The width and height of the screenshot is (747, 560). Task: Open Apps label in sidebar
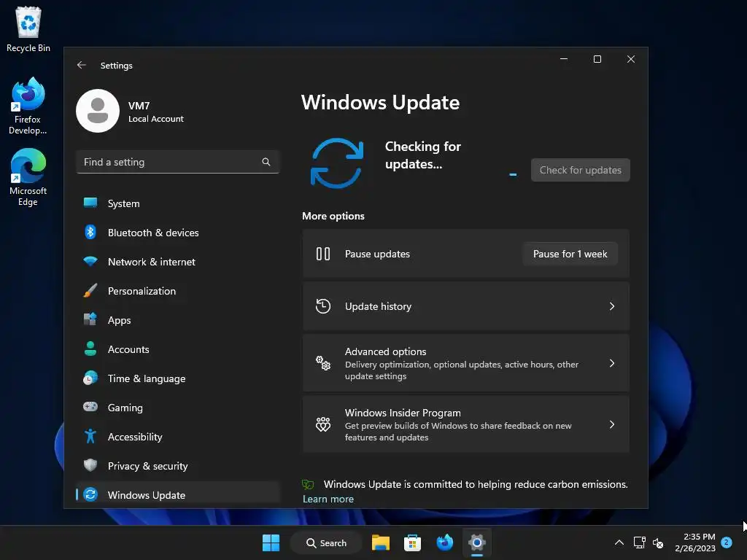click(x=119, y=320)
